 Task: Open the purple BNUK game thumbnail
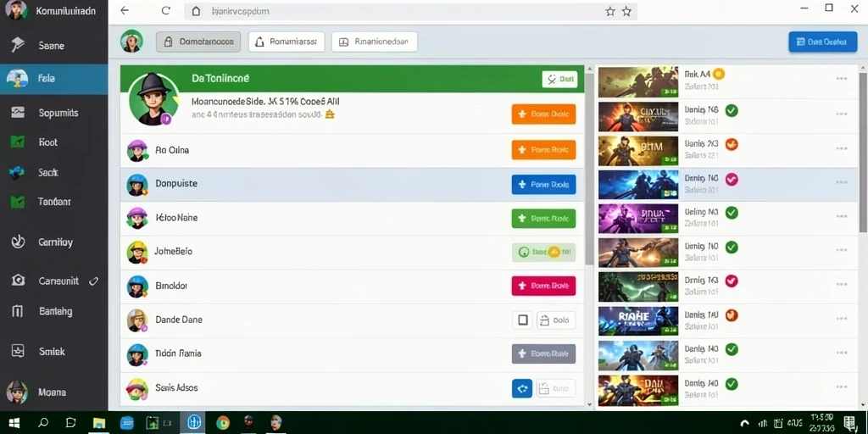click(638, 219)
